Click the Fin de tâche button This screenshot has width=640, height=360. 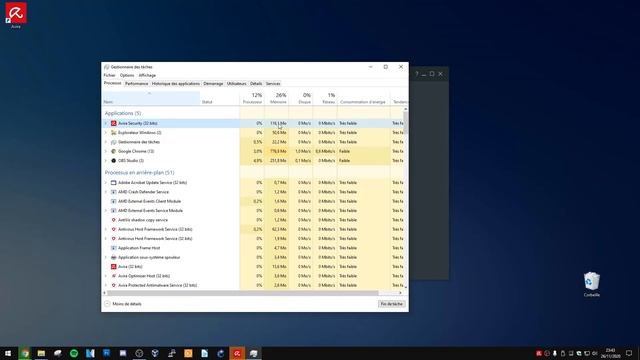392,304
